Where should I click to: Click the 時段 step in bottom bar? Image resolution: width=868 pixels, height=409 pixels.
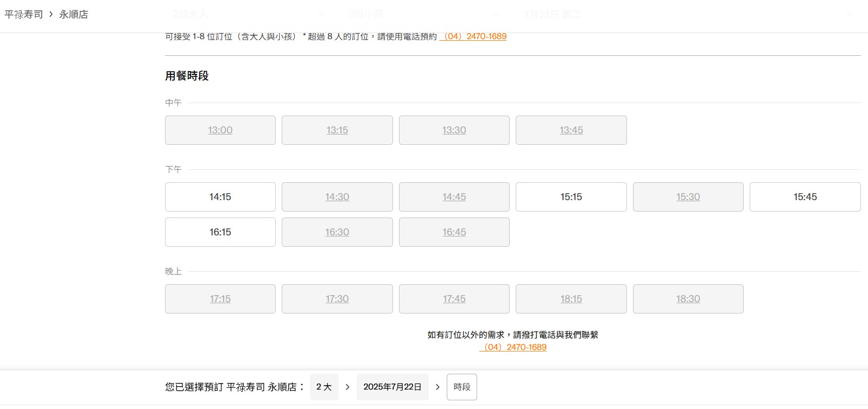461,387
